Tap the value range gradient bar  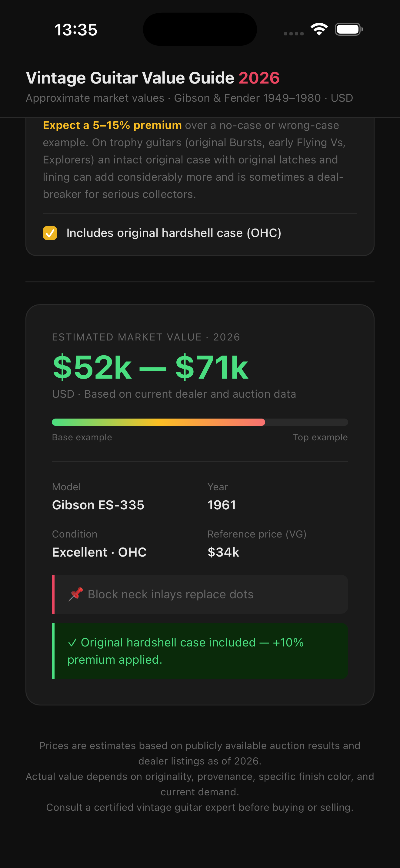200,422
